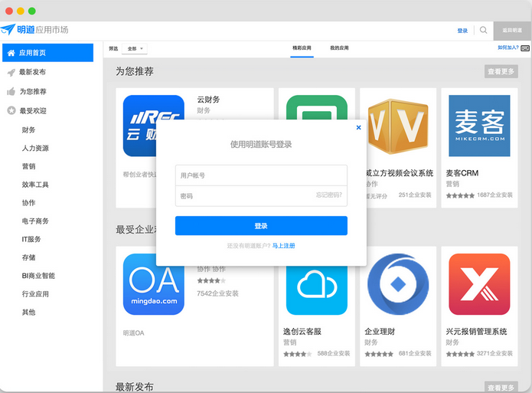The image size is (532, 393).
Task: Open the 麦客 CRM app icon
Action: point(479,126)
